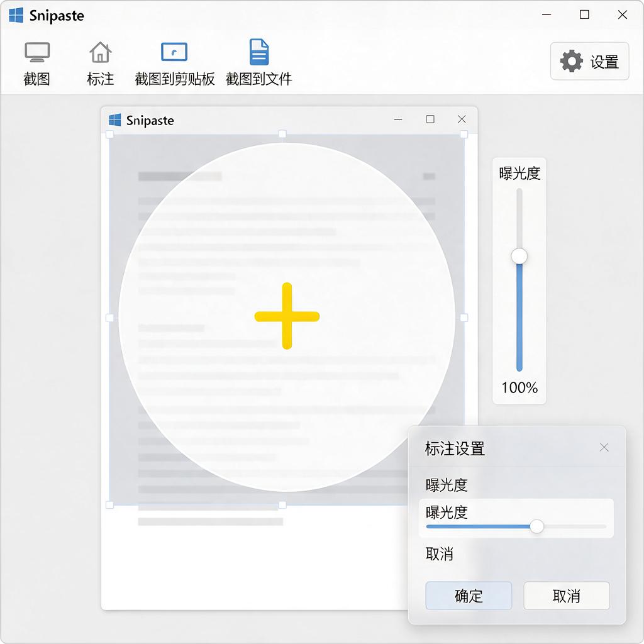Viewport: 644px width, 644px height.
Task: Click the bordered 取消 button beside 确定
Action: pos(567,596)
